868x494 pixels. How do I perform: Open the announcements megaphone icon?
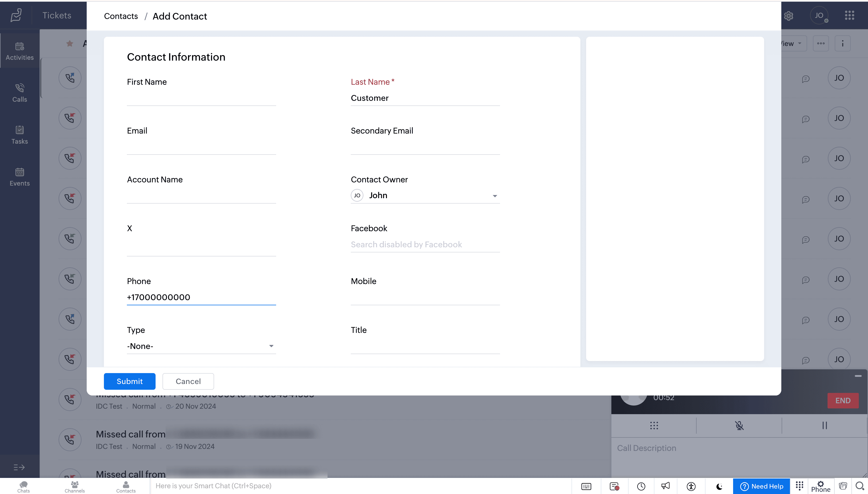click(x=665, y=486)
